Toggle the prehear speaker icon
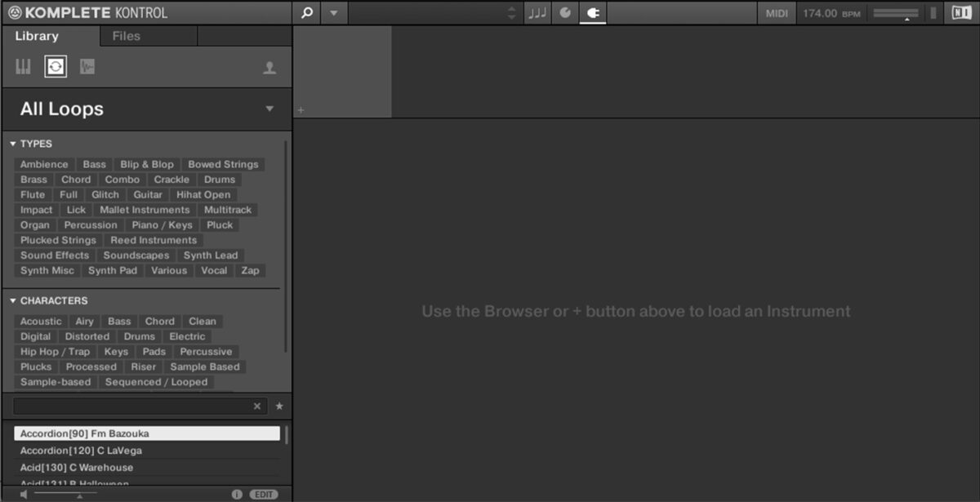Image resolution: width=980 pixels, height=502 pixels. point(24,495)
